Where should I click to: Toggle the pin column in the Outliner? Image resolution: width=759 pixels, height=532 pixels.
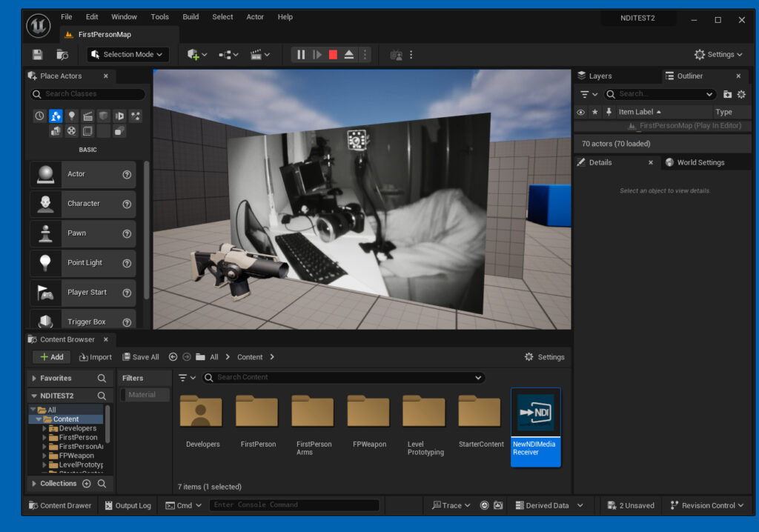click(609, 111)
